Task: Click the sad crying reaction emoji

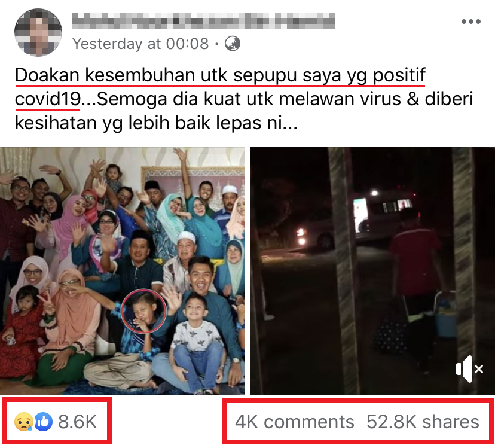Action: pyautogui.click(x=24, y=422)
